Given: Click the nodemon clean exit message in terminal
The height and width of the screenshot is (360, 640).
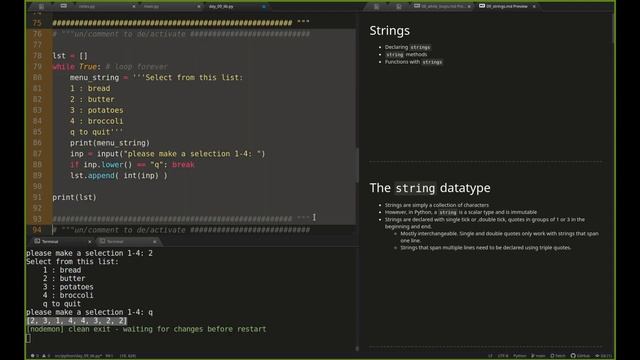Looking at the screenshot, I should [x=146, y=329].
